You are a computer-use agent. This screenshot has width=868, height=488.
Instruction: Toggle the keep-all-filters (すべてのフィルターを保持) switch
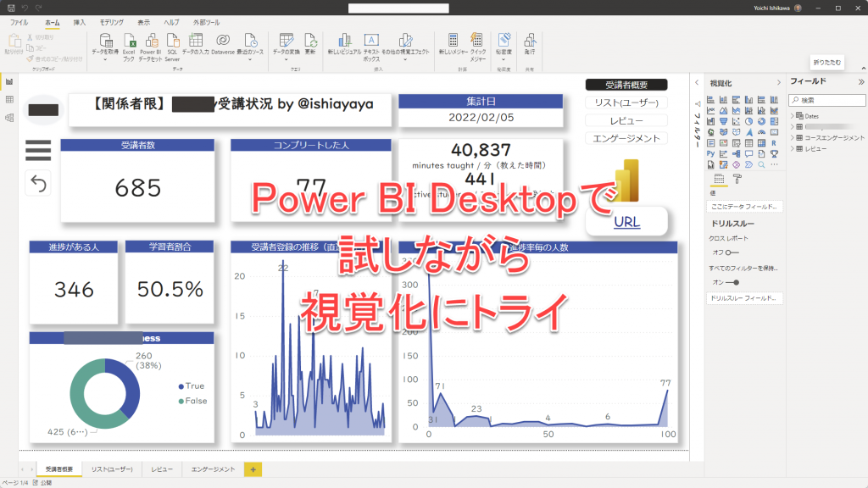[732, 282]
